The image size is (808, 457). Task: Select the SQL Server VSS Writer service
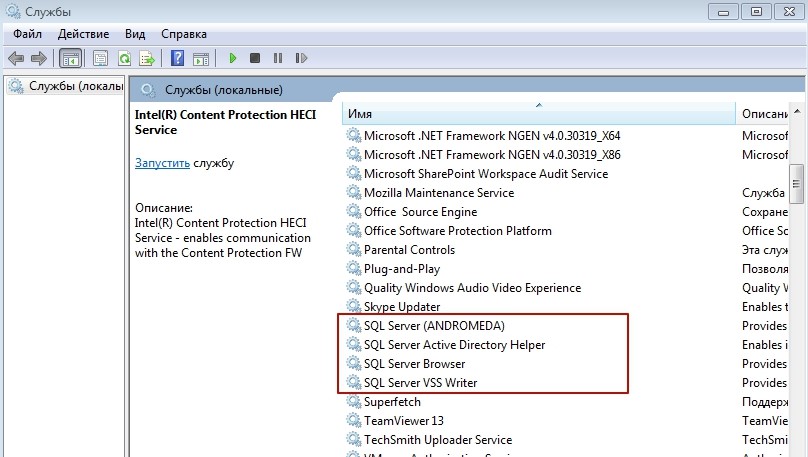pos(420,383)
